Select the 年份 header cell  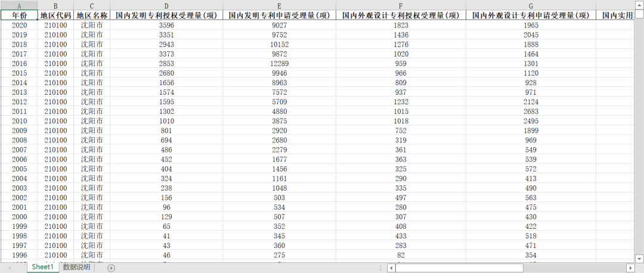(x=19, y=15)
